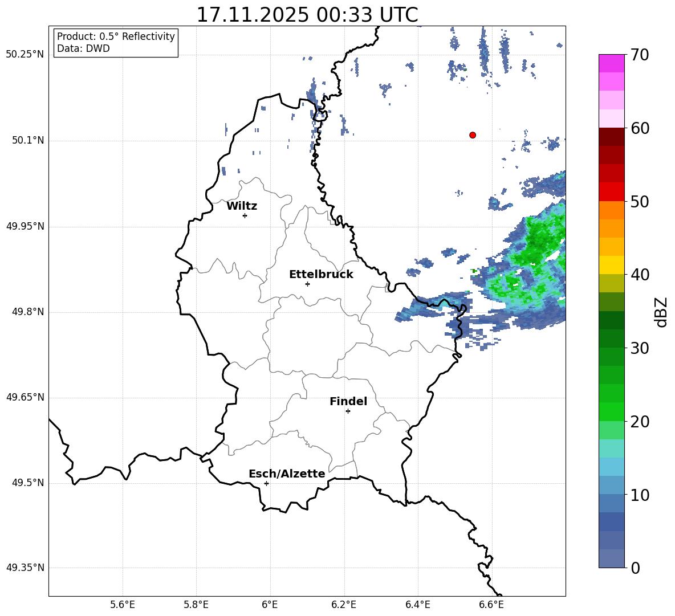Click the colorbar value 60

coord(640,128)
